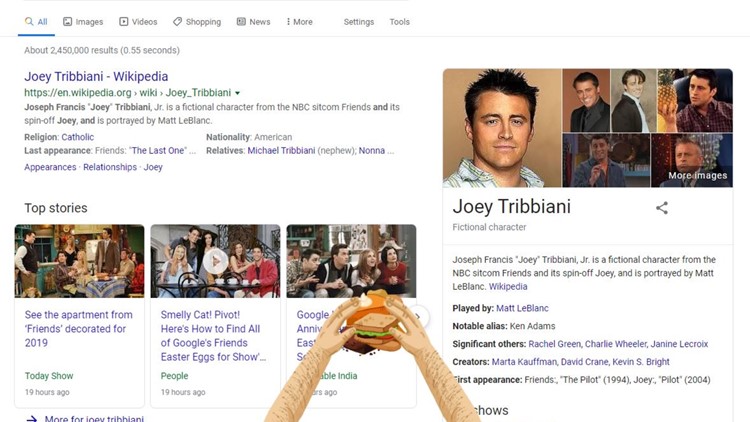Open Matt LeBlanc played by link

(x=522, y=308)
